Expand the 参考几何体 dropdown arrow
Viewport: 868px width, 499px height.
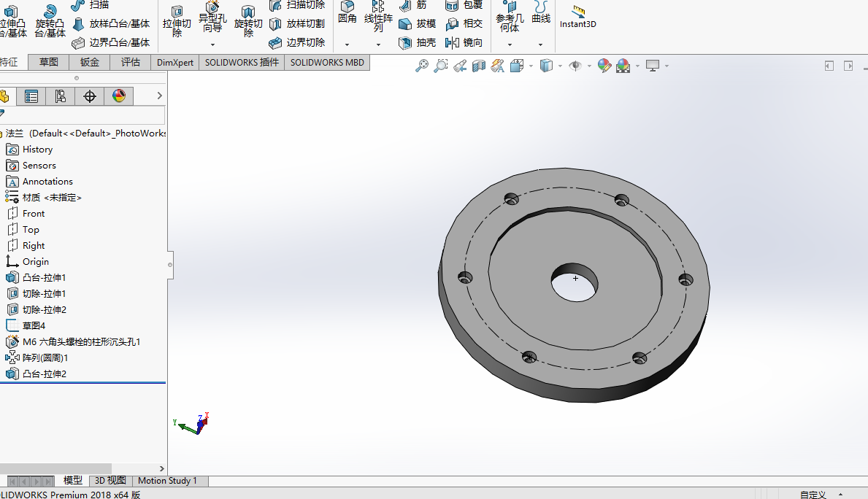click(x=510, y=45)
